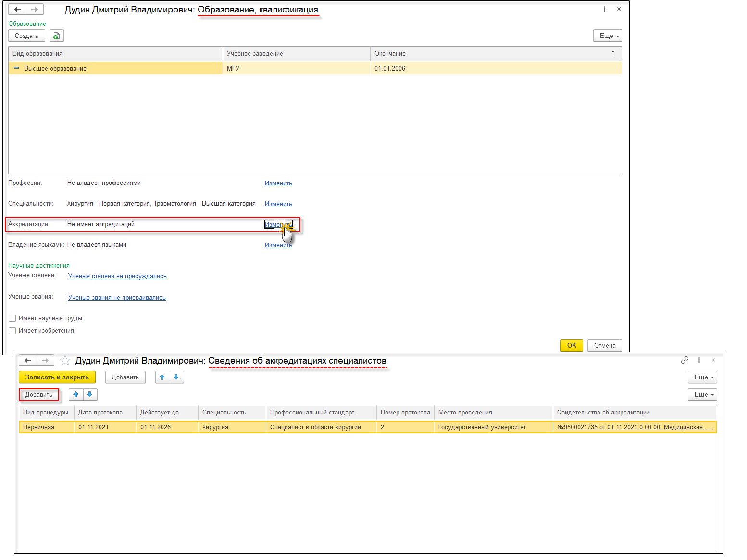Click the Отмена button
Screen dimensions: 747x560
pos(605,345)
